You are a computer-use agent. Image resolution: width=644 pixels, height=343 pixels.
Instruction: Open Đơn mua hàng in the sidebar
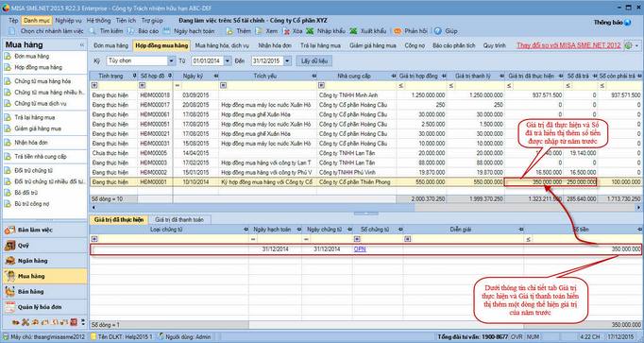pos(31,57)
